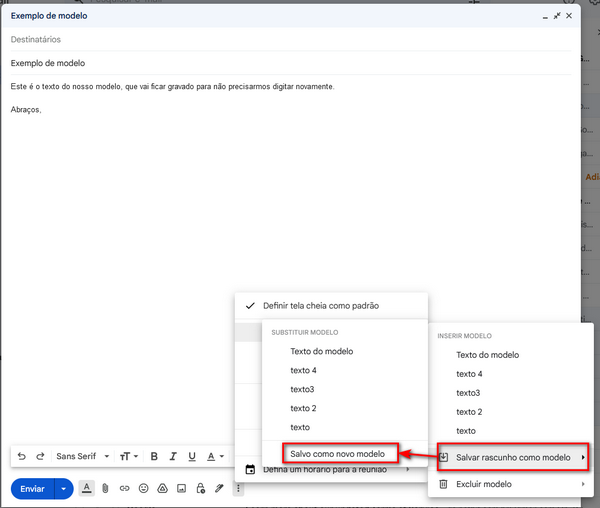Insert 'texto 2' from Inserir modelo list
The width and height of the screenshot is (600, 508).
(469, 412)
